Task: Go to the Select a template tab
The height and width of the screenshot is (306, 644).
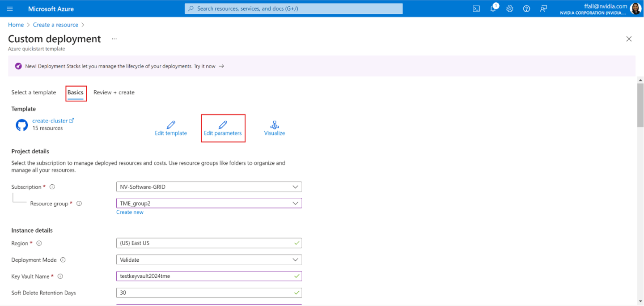Action: click(x=34, y=93)
